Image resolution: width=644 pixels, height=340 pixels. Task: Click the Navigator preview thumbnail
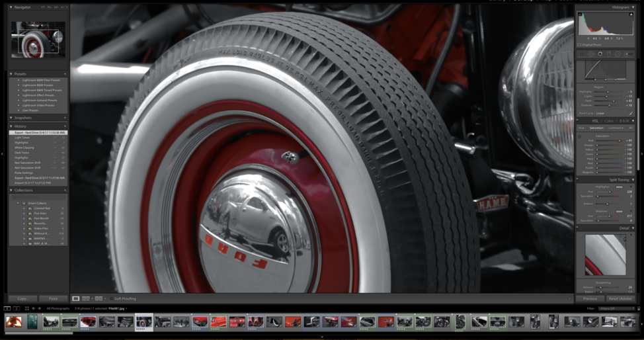(x=38, y=40)
